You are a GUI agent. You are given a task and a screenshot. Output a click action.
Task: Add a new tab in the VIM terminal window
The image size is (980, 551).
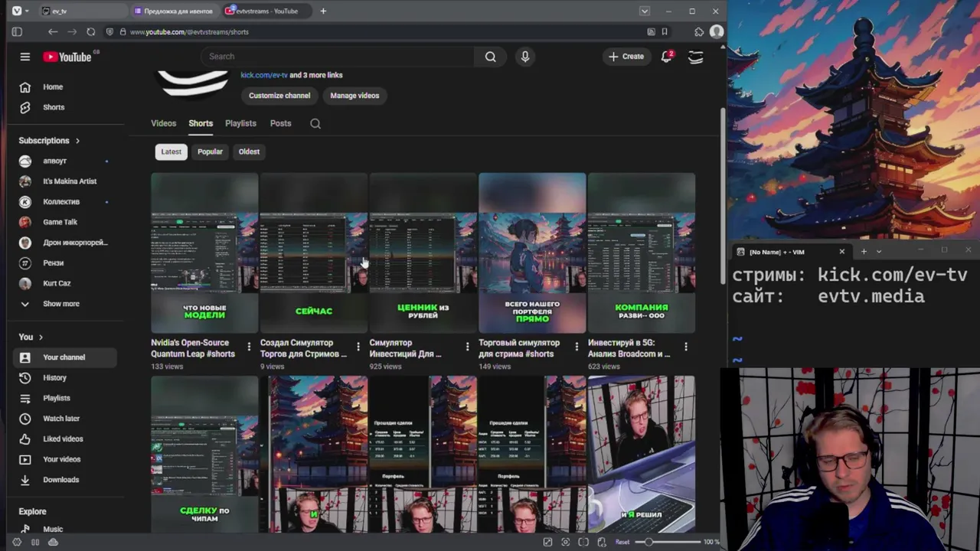coord(864,252)
